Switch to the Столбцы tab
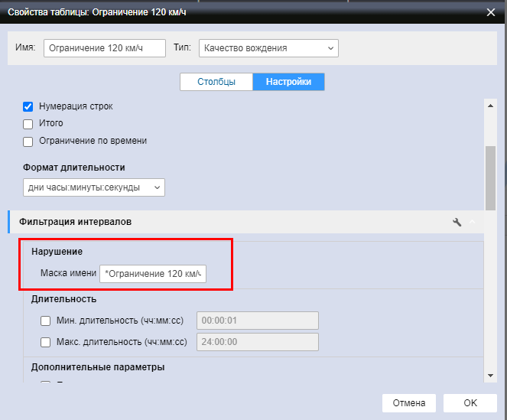507x420 pixels. point(216,82)
